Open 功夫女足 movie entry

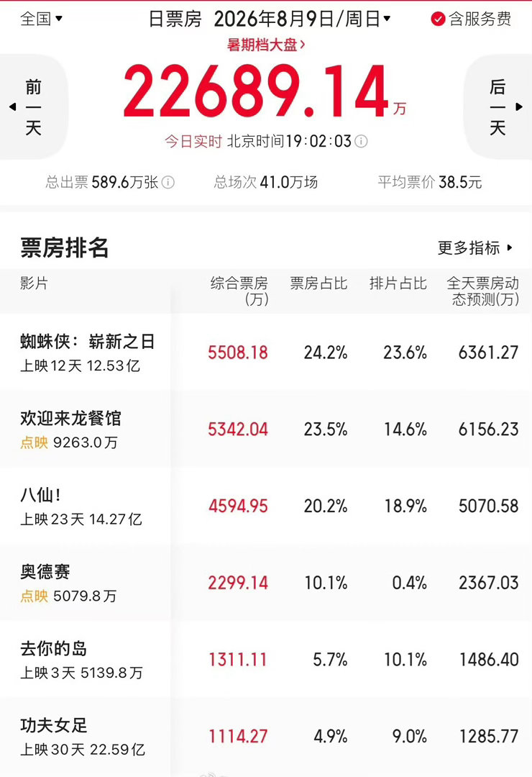tap(266, 736)
